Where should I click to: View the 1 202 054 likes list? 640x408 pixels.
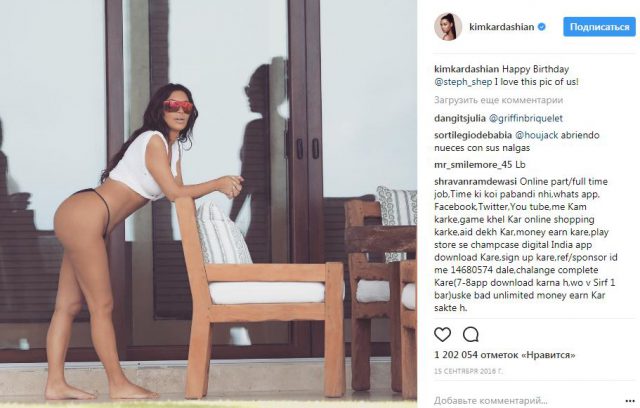click(x=504, y=355)
